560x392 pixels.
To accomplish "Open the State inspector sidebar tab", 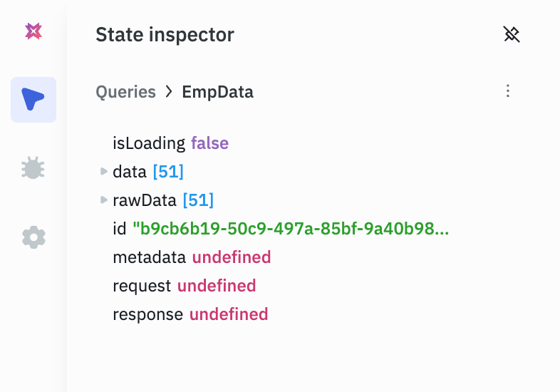I will tap(33, 99).
